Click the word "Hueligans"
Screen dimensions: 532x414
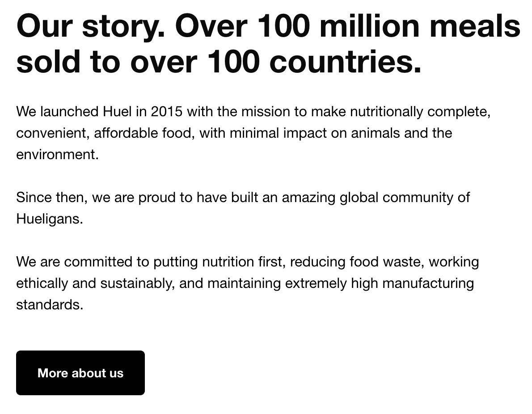[49, 219]
